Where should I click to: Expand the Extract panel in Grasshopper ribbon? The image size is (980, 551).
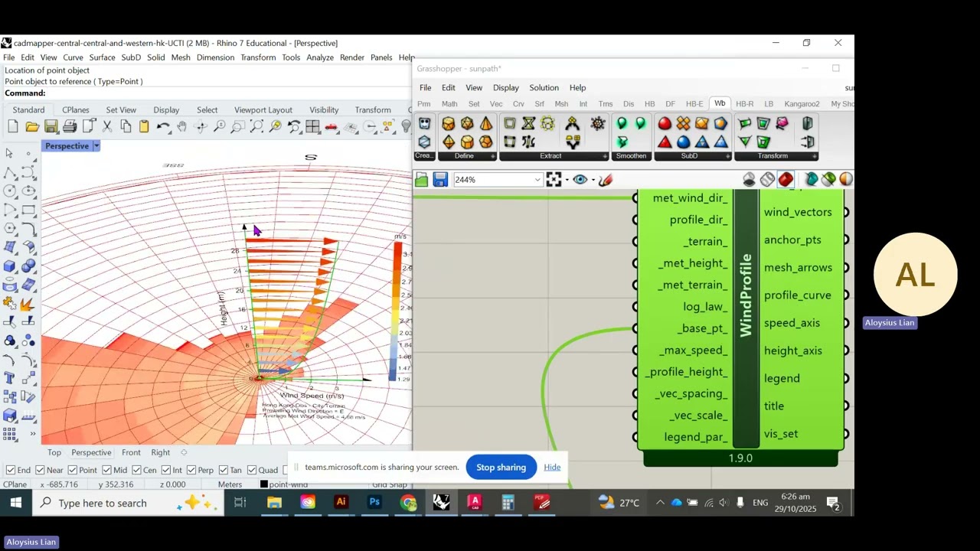[x=605, y=156]
